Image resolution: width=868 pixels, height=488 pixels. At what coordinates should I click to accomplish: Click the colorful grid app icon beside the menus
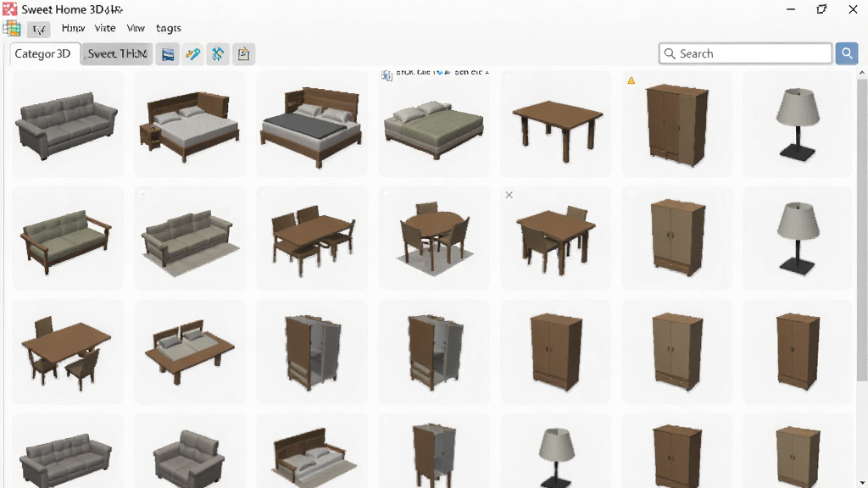pyautogui.click(x=12, y=28)
